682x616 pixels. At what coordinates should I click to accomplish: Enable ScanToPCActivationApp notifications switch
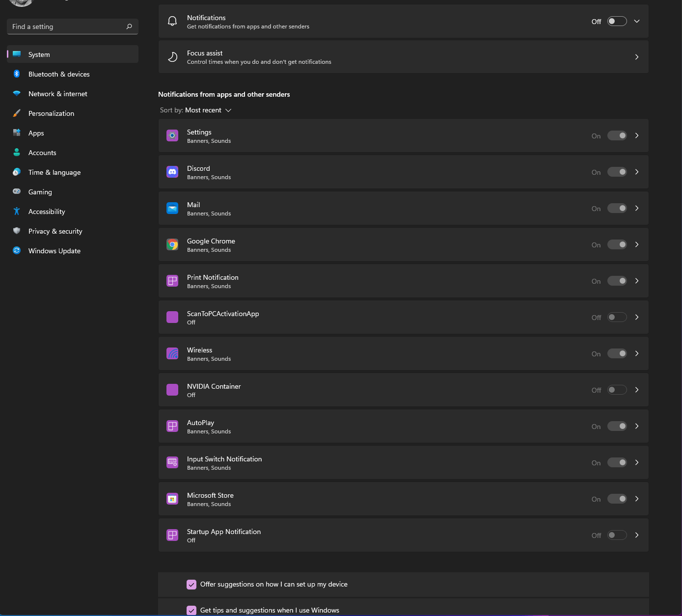click(x=617, y=317)
